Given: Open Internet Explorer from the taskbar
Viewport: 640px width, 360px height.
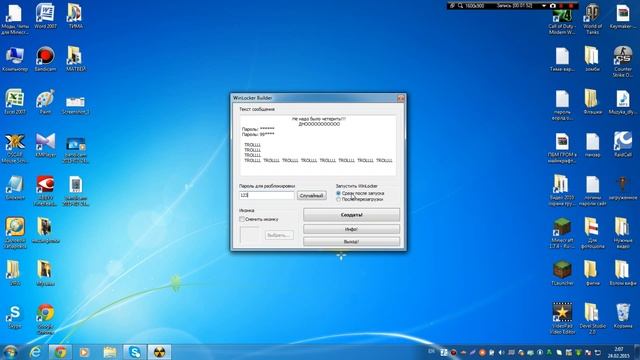Looking at the screenshot, I should tap(36, 352).
